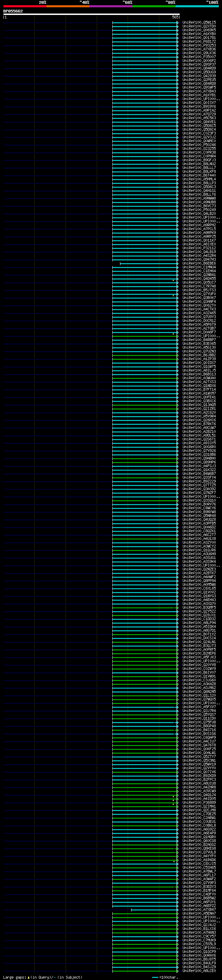This screenshot has width=222, height=980.
Task: Select the UniRef100_A7XB43 label
Action: coord(199,91)
